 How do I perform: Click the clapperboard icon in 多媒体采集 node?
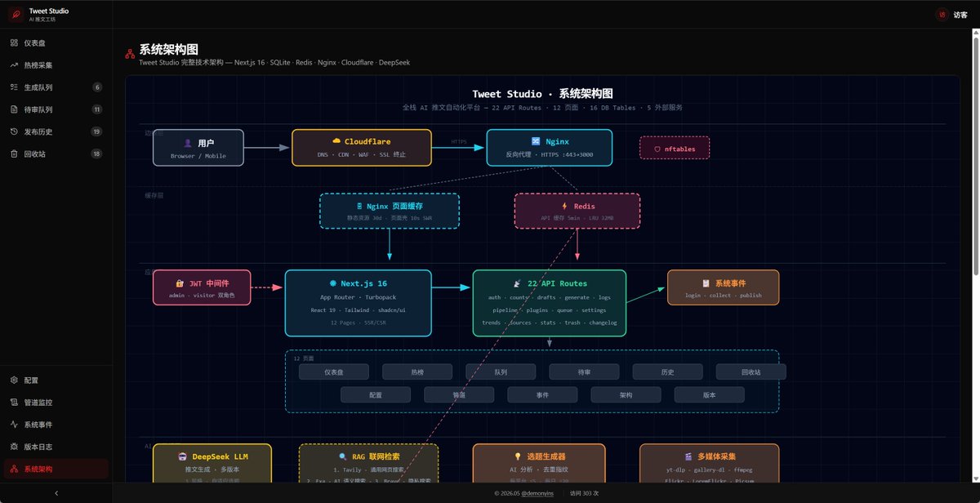tap(688, 456)
